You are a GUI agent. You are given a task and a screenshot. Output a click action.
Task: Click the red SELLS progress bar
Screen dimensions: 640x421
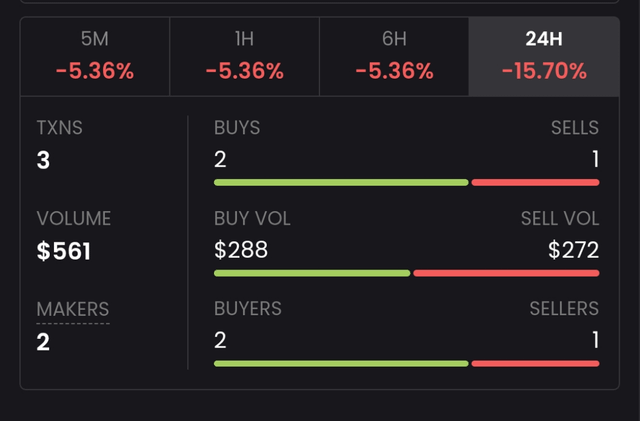tap(535, 182)
